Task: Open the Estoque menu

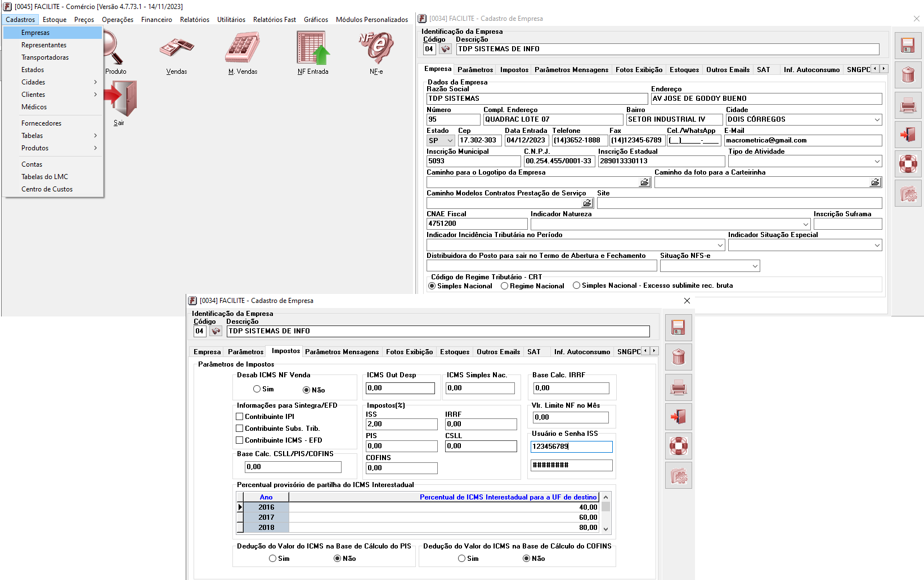Action: point(55,20)
